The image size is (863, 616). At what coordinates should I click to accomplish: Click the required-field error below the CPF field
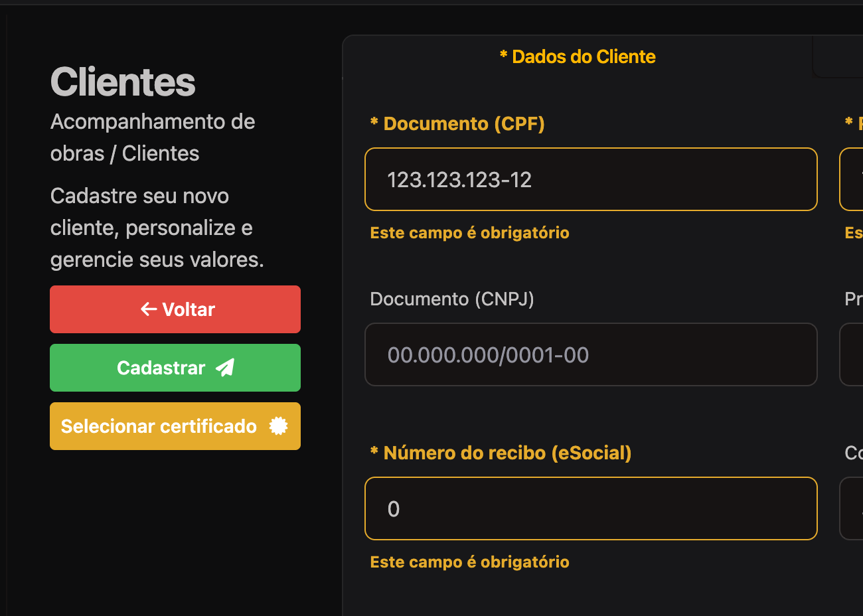469,233
